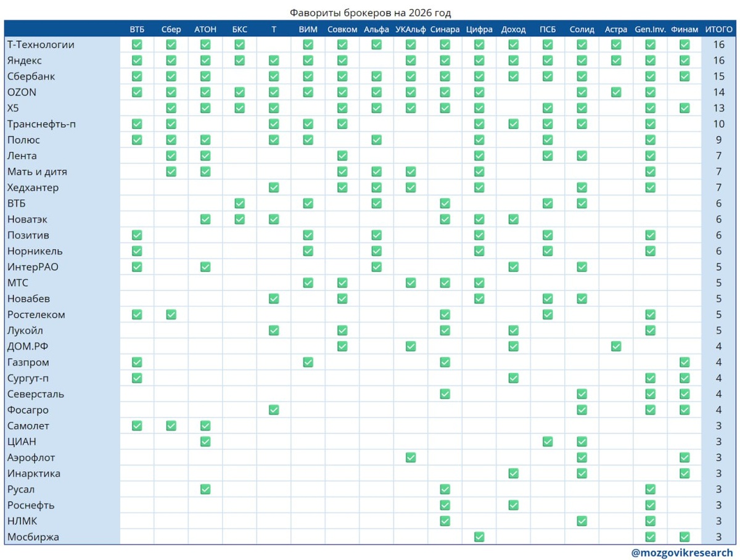
Task: Toggle the Позитив check under ВТБ
Action: 137,235
